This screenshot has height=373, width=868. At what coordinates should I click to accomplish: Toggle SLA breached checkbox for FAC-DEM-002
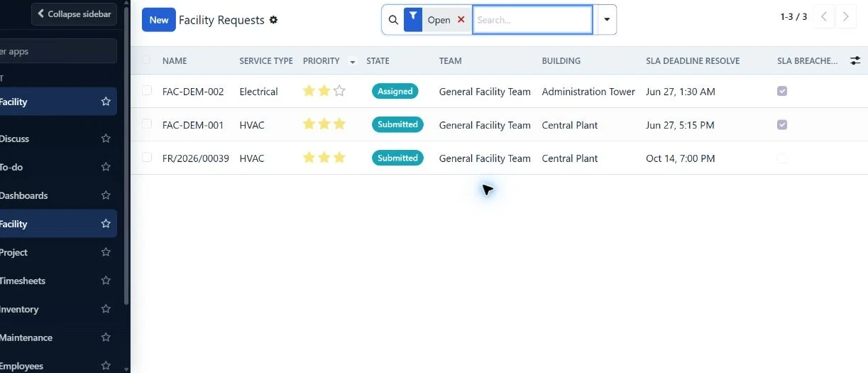click(x=782, y=91)
